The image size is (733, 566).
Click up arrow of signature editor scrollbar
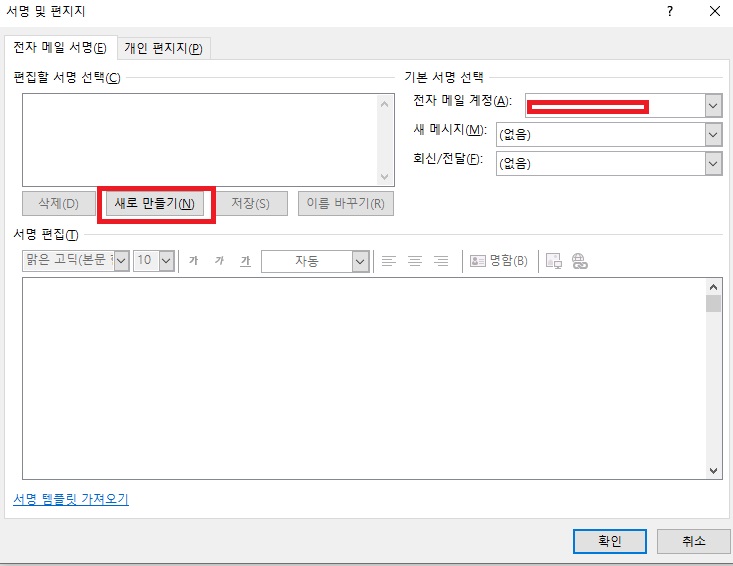(x=713, y=287)
